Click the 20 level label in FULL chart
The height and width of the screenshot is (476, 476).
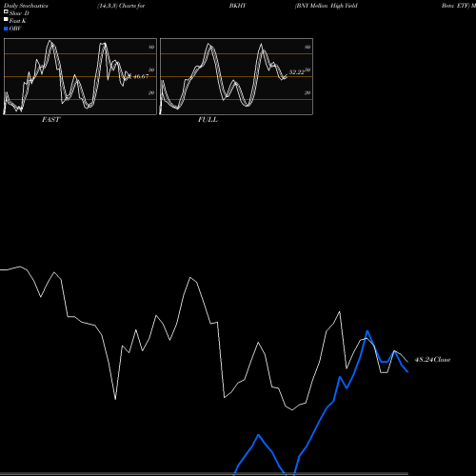[307, 92]
